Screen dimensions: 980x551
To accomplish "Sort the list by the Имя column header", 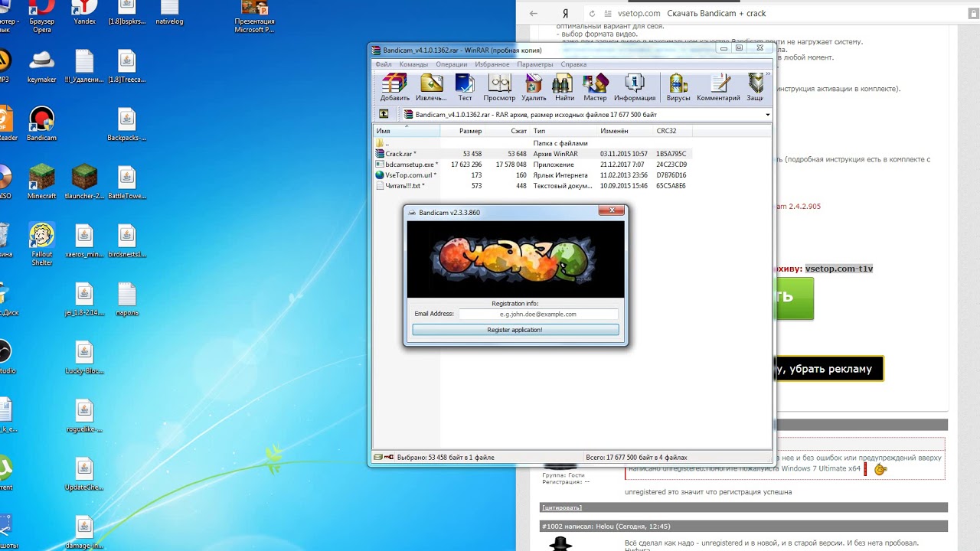I will pyautogui.click(x=407, y=131).
